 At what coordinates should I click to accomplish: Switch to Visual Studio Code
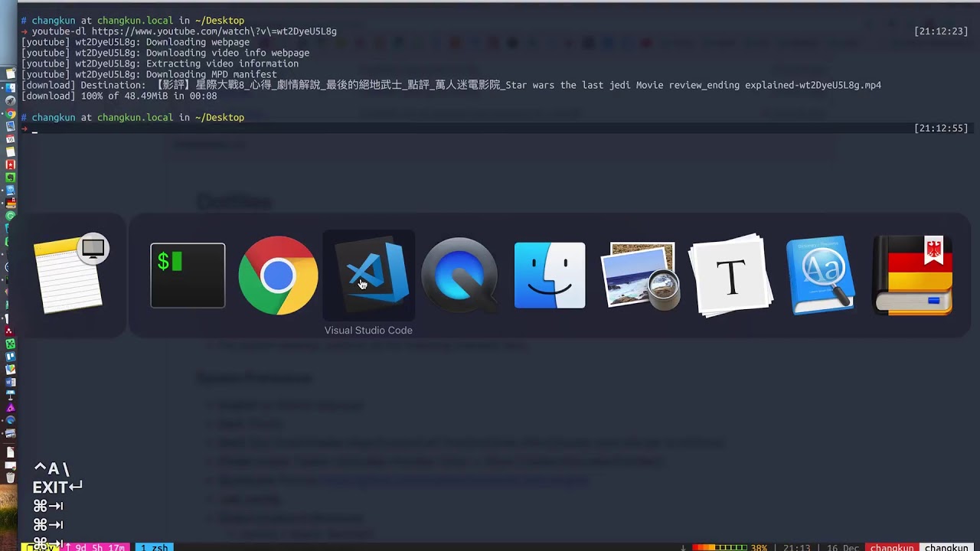point(369,275)
